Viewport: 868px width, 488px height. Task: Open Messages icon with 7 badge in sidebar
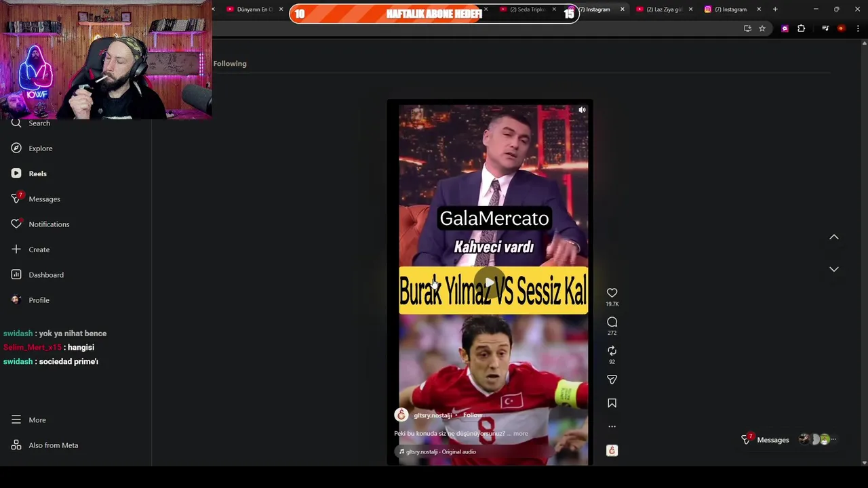17,199
